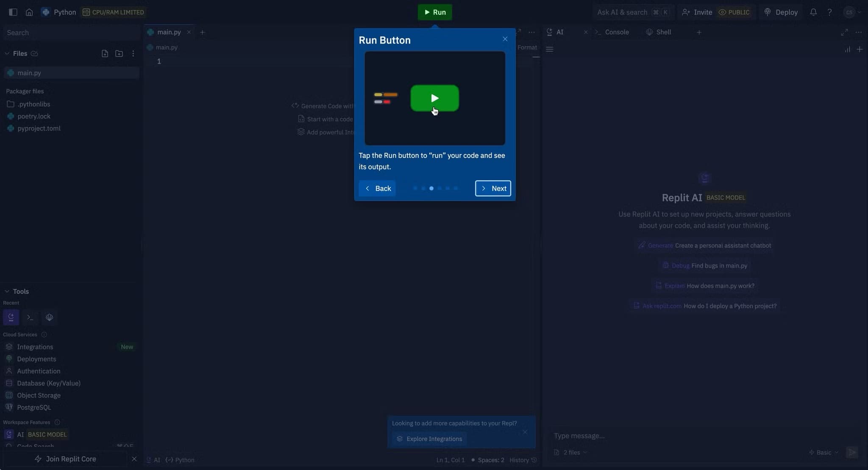The width and height of the screenshot is (868, 470).
Task: Open the AI chat list hamburger icon
Action: coord(550,49)
